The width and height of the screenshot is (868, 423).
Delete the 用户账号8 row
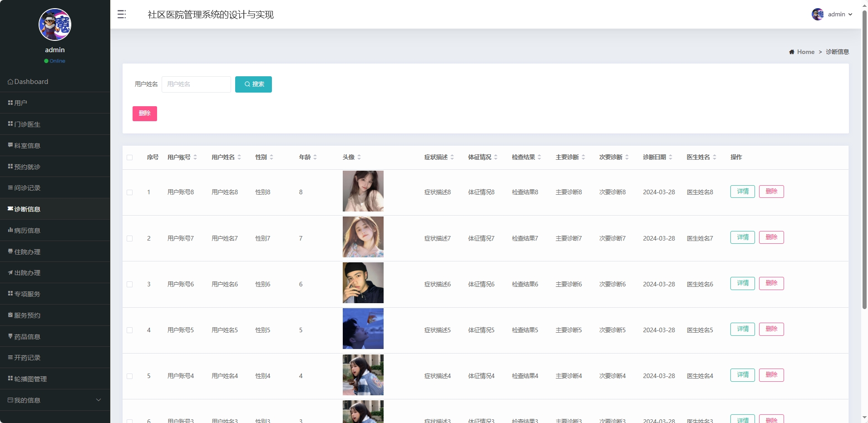[771, 192]
